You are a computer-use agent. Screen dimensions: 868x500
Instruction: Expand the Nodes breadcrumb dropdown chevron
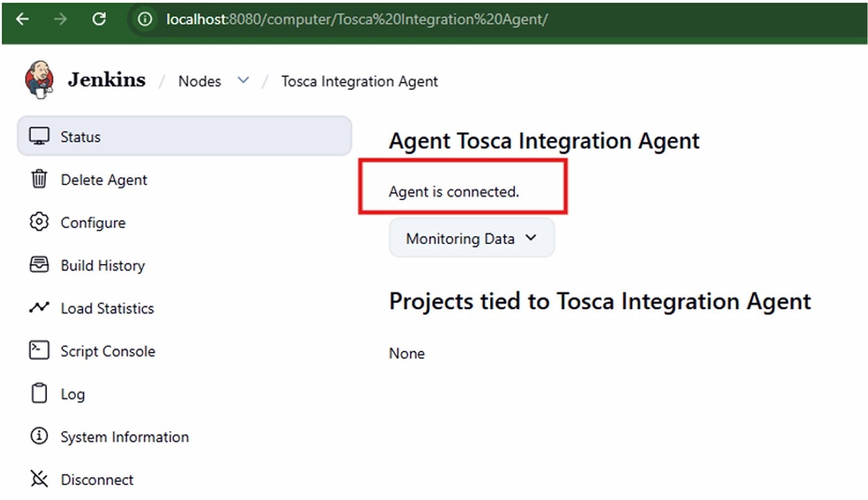coord(243,81)
